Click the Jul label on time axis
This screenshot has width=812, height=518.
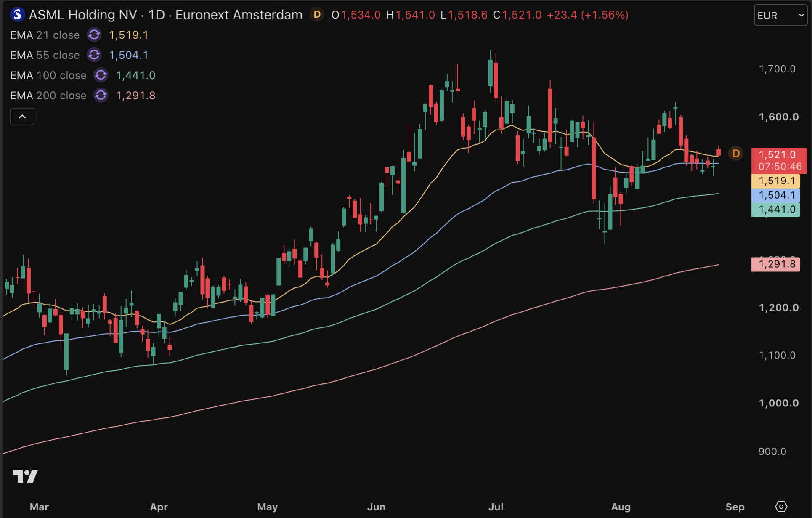click(496, 507)
